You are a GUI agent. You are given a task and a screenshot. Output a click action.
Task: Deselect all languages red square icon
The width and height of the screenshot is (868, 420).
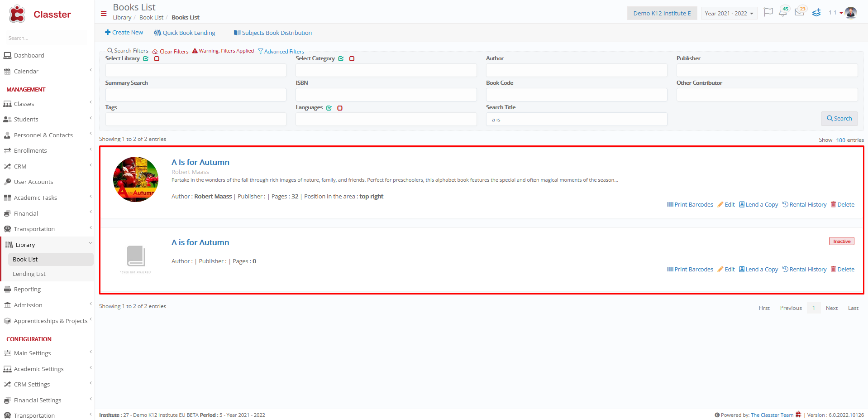click(x=340, y=108)
